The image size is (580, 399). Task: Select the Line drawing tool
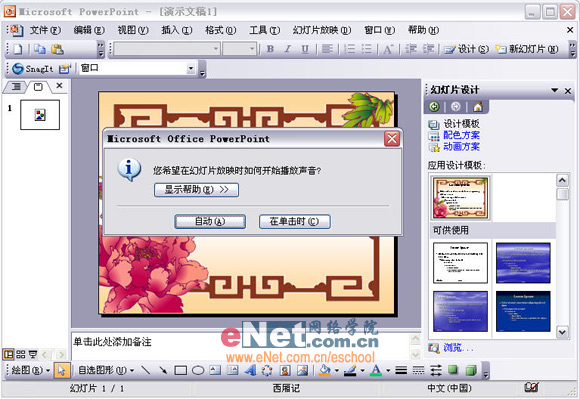[x=146, y=370]
